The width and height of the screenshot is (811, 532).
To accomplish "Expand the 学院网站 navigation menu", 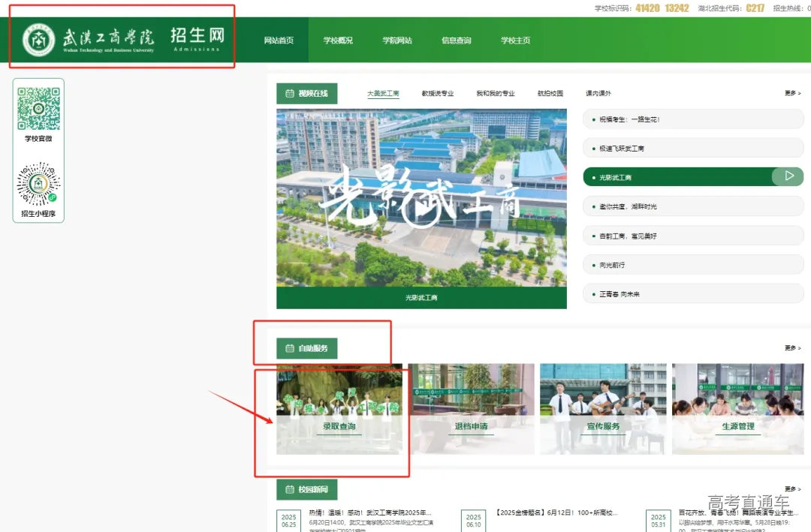I will (x=397, y=41).
